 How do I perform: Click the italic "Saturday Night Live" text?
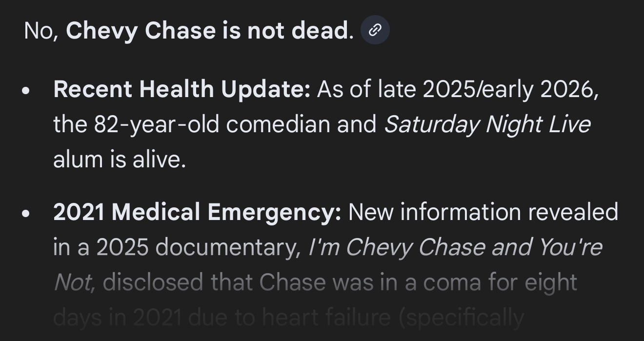pos(487,124)
